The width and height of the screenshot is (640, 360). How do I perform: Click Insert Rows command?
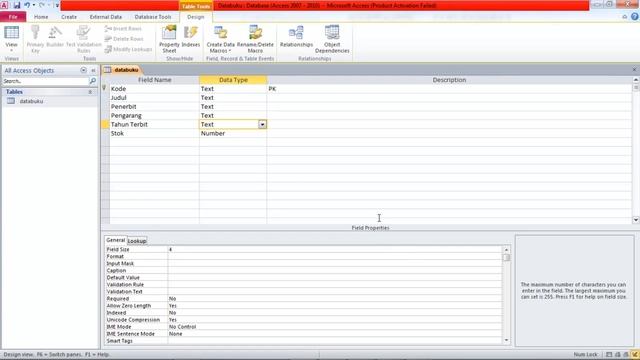[x=123, y=29]
